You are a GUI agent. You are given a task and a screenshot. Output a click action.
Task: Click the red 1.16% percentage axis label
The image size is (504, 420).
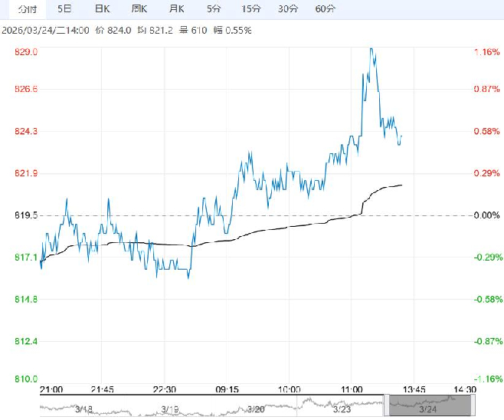(486, 52)
